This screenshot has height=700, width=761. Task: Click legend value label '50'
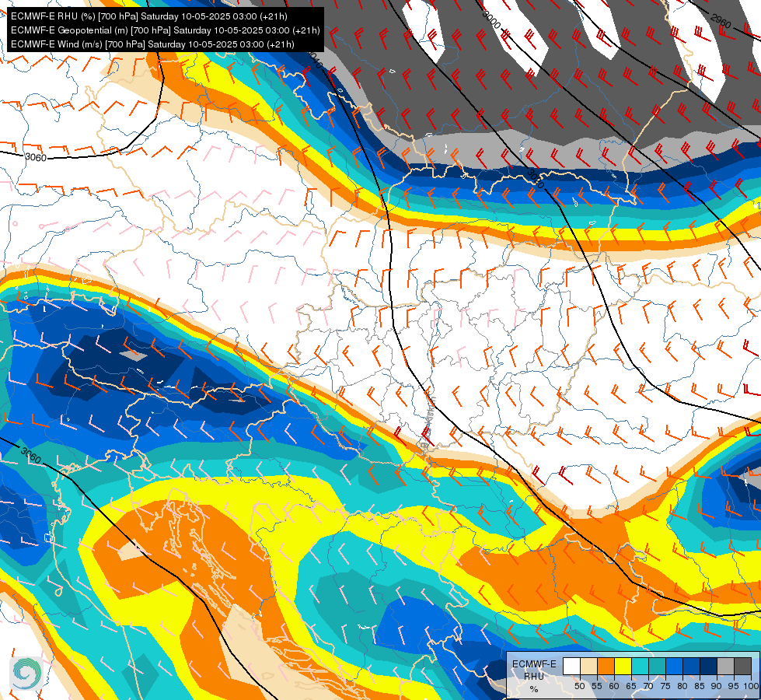pos(579,687)
